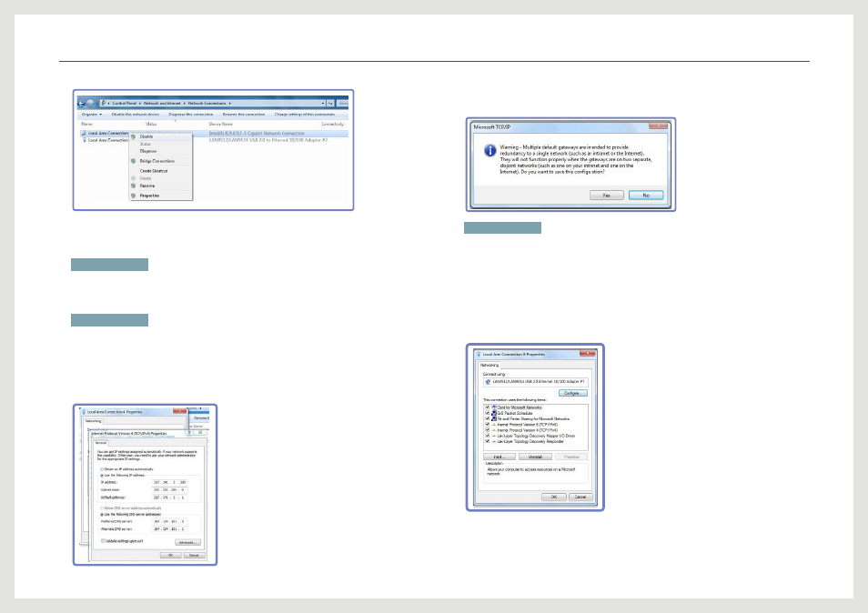Click OK in the IPv4 Properties dialog

tap(170, 555)
